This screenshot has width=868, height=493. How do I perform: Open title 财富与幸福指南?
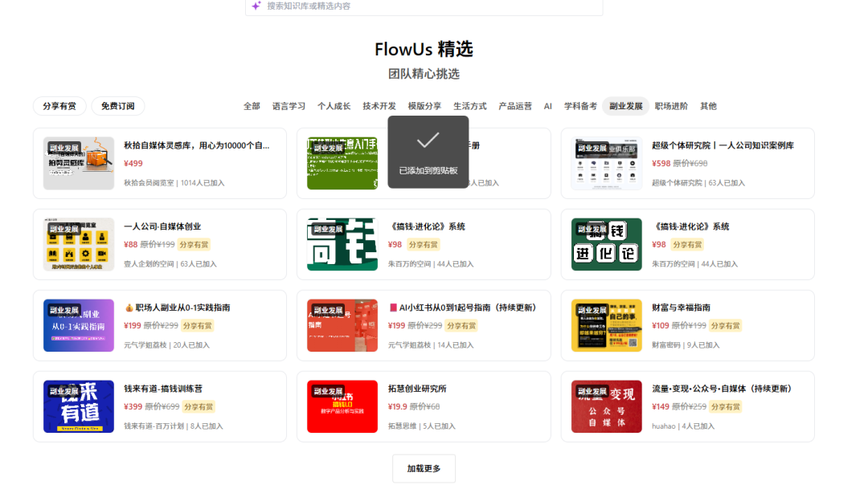[681, 308]
